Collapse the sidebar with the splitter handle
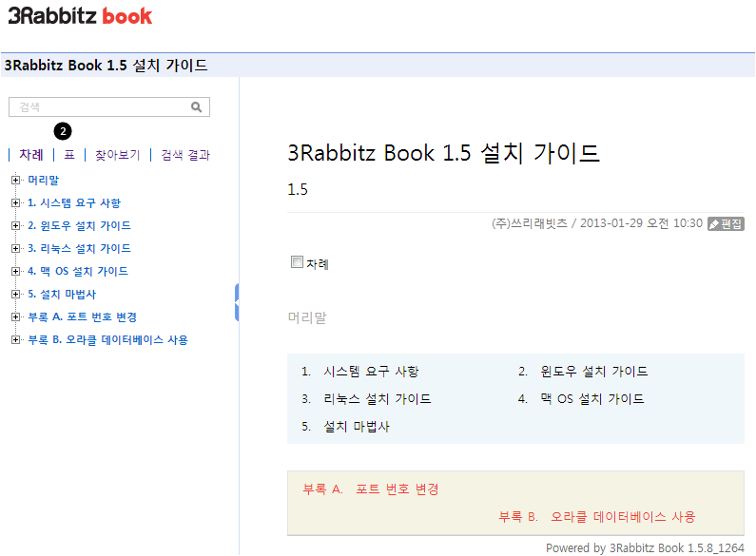The width and height of the screenshot is (756, 556). click(x=237, y=302)
